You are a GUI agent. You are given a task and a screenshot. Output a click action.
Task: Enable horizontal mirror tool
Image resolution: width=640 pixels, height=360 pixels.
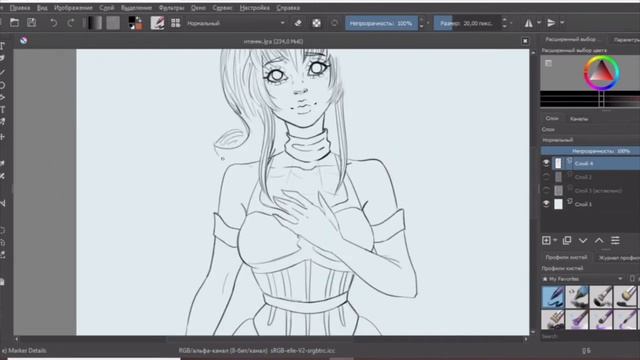point(529,23)
